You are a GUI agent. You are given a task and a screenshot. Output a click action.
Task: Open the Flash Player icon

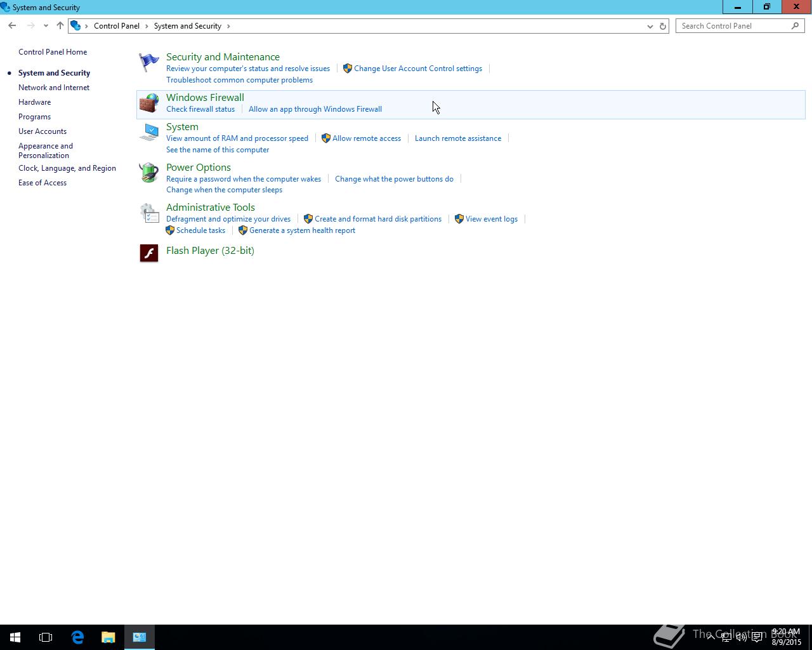coord(148,253)
